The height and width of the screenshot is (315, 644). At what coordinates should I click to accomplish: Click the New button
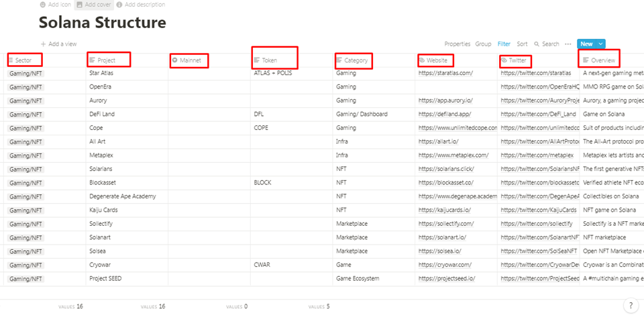(586, 44)
